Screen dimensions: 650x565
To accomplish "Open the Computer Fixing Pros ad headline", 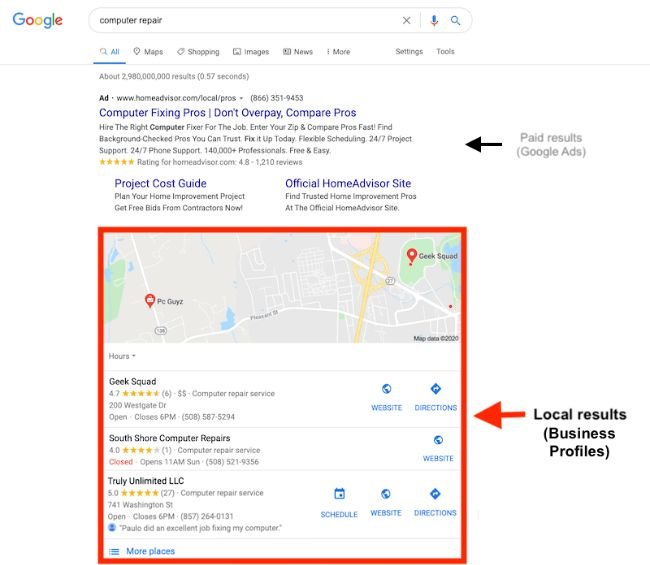I will (x=228, y=113).
